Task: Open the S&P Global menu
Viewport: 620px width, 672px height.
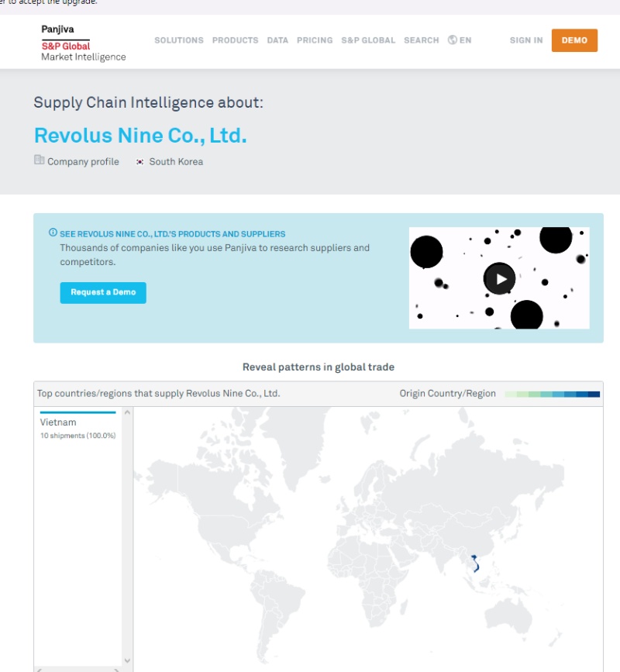Action: (368, 40)
